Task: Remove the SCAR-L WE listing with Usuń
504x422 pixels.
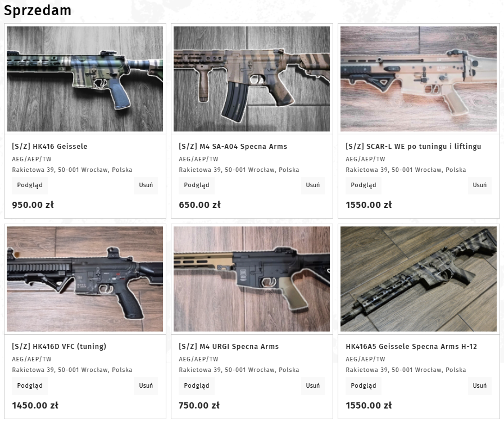Action: [480, 185]
